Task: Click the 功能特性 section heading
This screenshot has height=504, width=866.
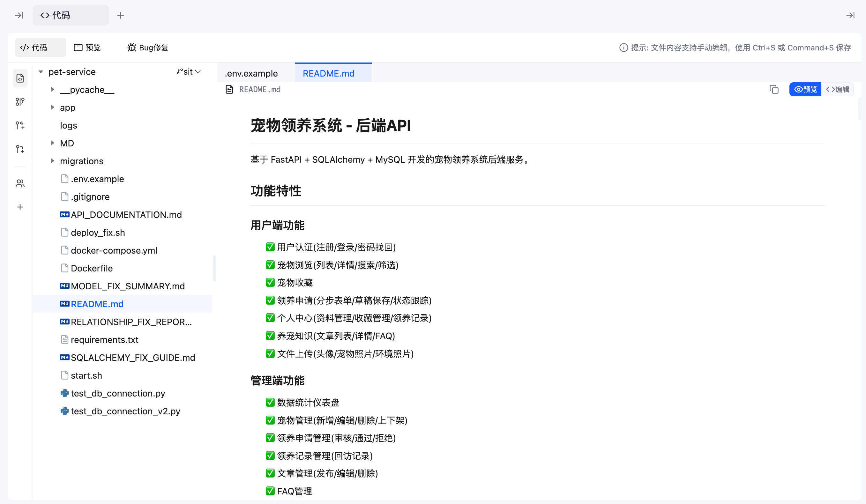Action: [276, 191]
